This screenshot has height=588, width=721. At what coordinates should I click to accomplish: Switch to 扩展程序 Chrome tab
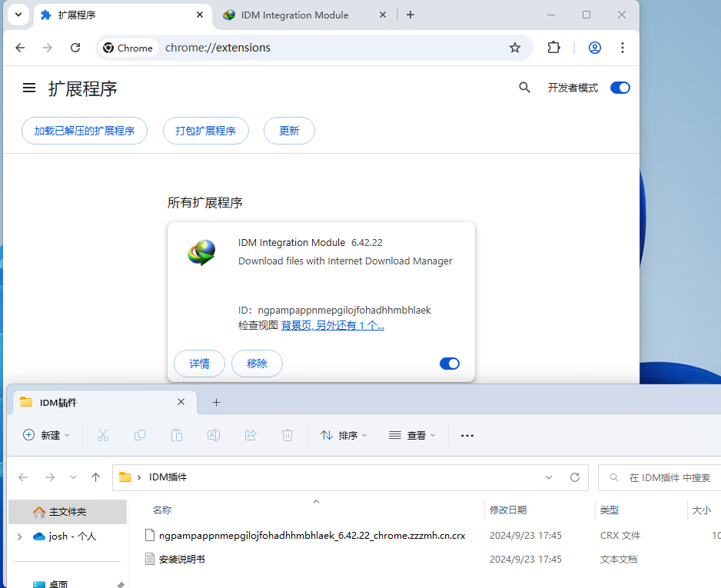click(121, 15)
